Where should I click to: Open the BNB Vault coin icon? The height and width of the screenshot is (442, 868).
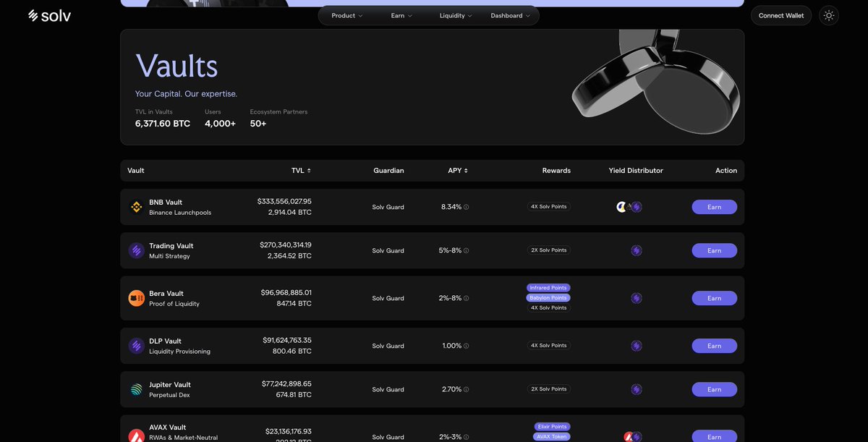pyautogui.click(x=137, y=207)
